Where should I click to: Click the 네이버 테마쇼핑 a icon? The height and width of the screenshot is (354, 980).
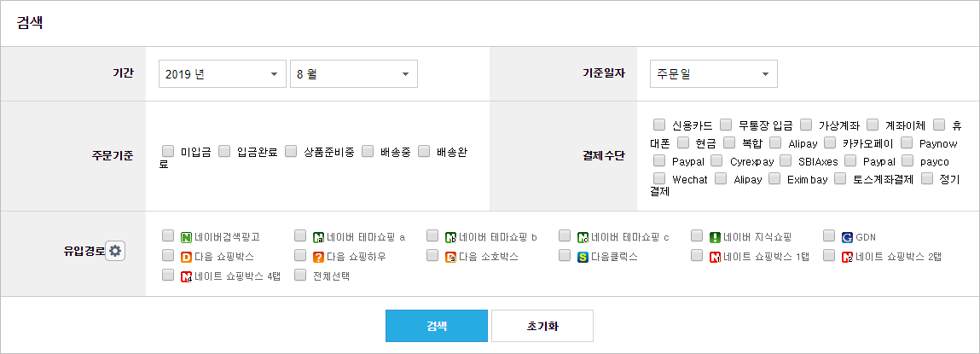point(318,237)
